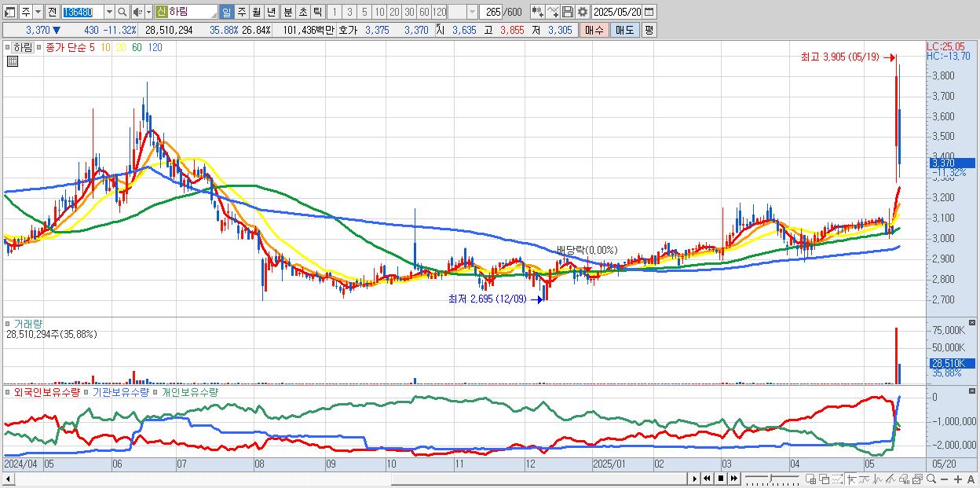Click the replay speed slider handle
This screenshot has height=488, width=980.
pyautogui.click(x=770, y=478)
